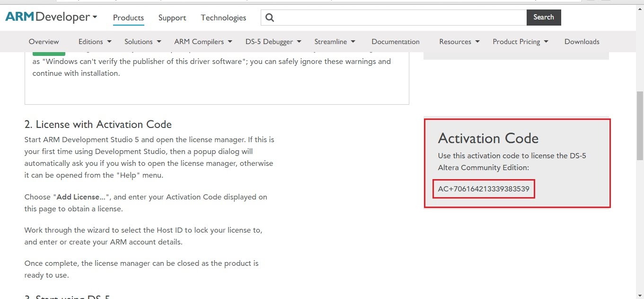
Task: Expand the Solutions dropdown
Action: [143, 42]
